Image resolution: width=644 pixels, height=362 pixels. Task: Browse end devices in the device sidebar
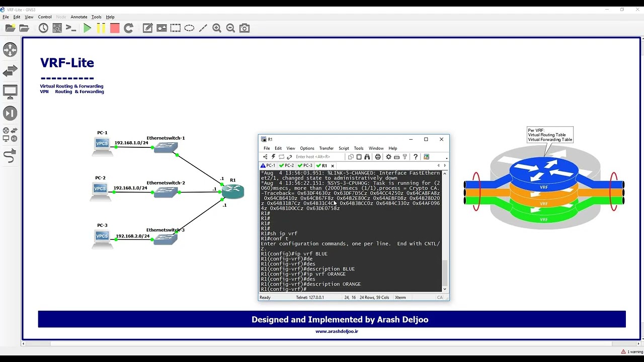pyautogui.click(x=10, y=92)
